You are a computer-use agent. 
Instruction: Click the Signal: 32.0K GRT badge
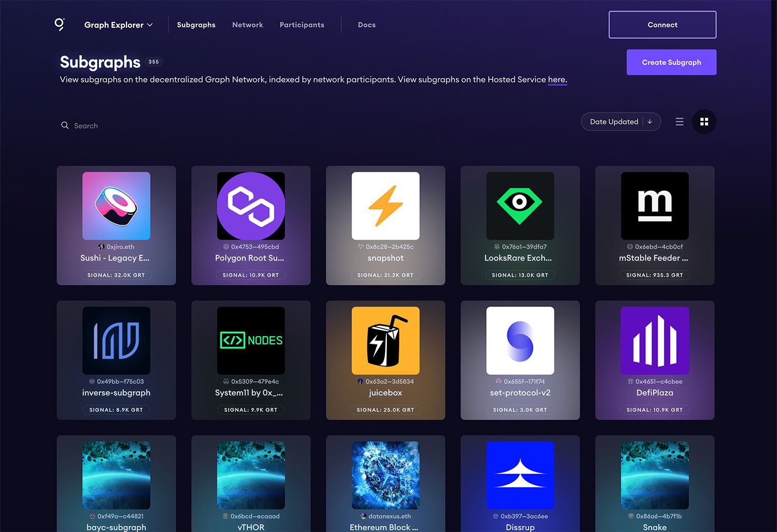tap(116, 275)
